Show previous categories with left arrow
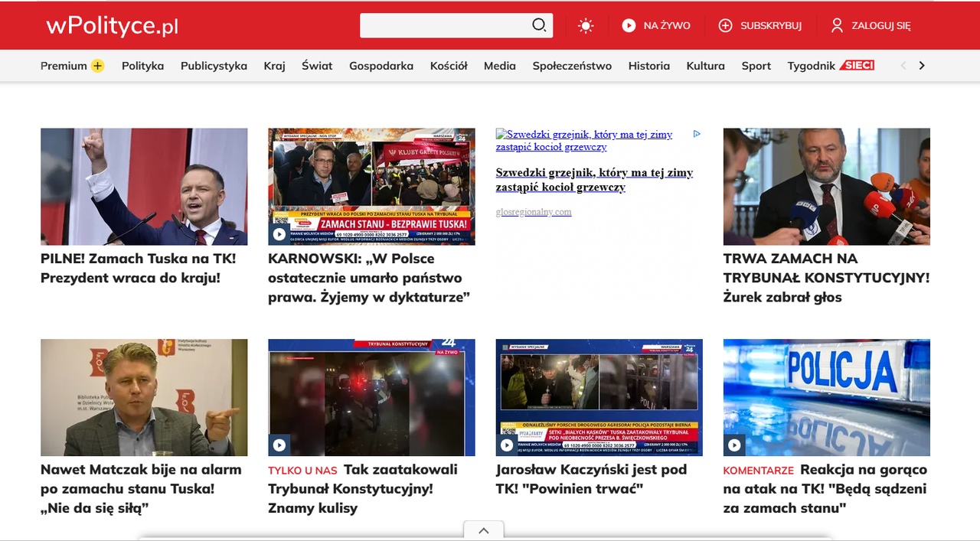The height and width of the screenshot is (541, 980). point(903,66)
